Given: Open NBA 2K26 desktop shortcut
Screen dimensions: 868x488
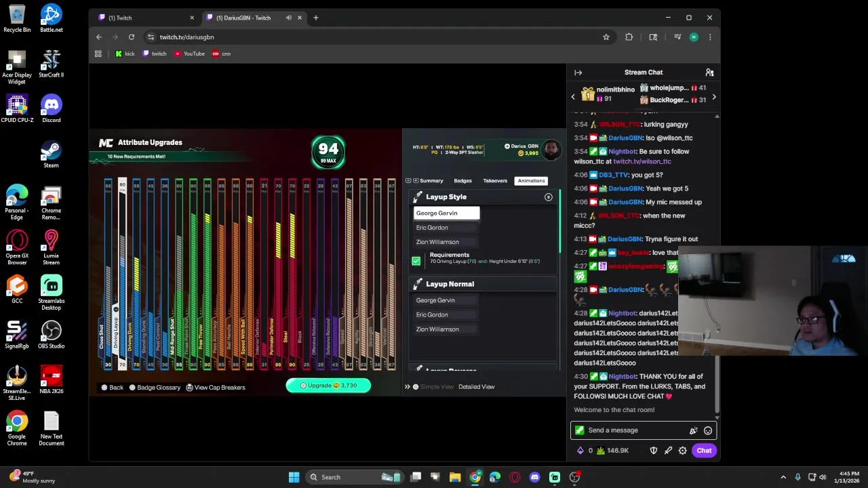Looking at the screenshot, I should (x=52, y=380).
